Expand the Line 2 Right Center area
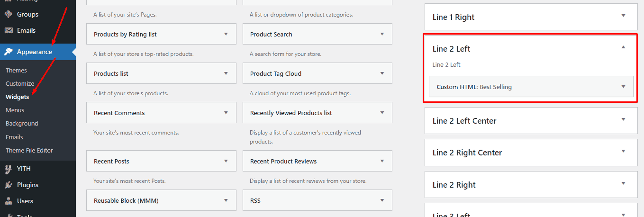This screenshot has height=217, width=644. [623, 151]
